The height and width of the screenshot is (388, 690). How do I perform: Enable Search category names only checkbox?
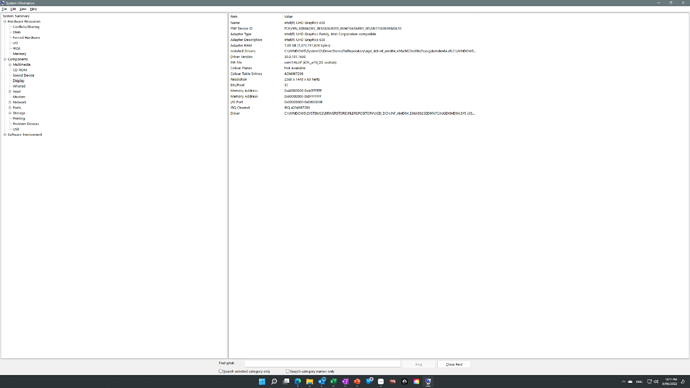287,371
